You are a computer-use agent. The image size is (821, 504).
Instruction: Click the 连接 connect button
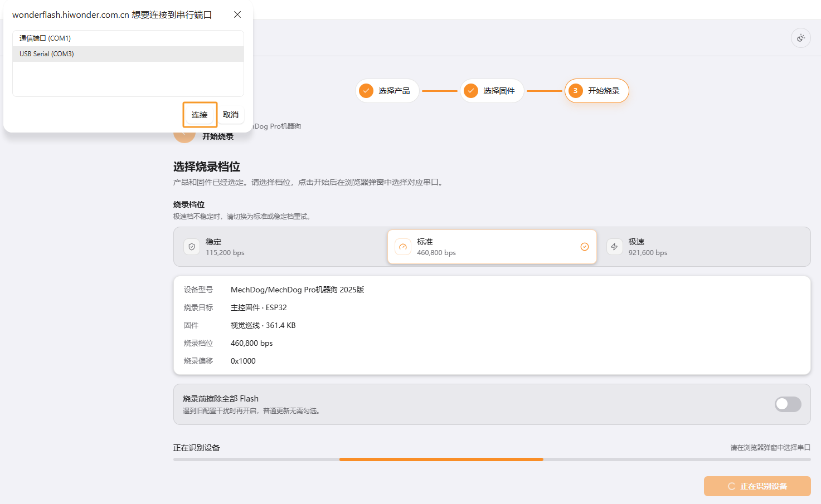[x=200, y=115]
